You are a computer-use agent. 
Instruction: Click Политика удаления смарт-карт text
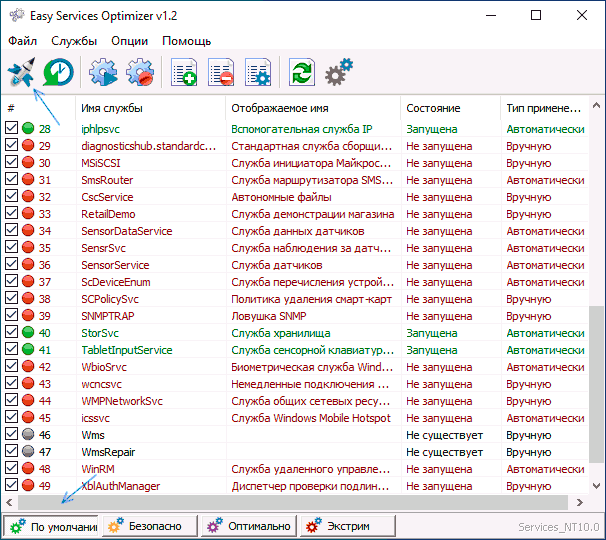coord(312,299)
